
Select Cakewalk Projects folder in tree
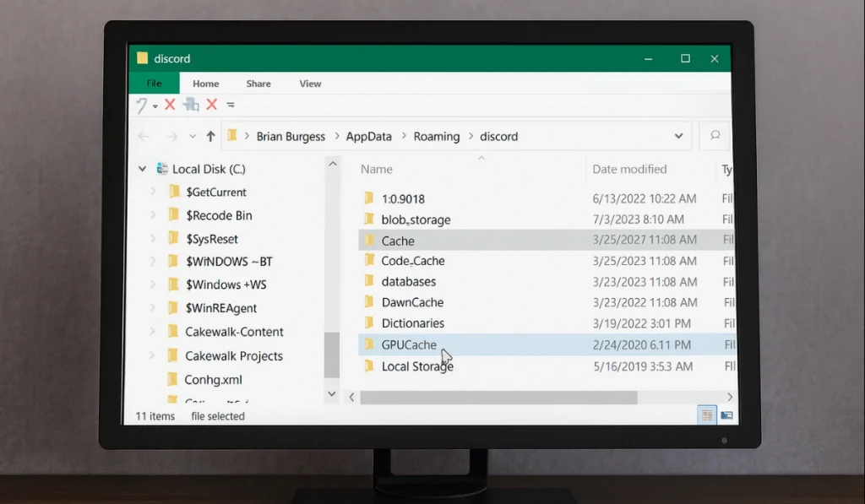pyautogui.click(x=234, y=356)
